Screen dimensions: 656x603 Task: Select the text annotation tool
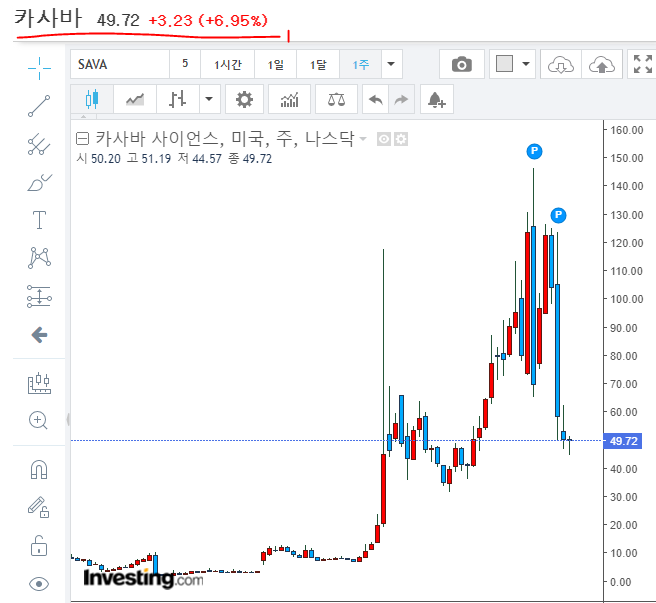point(39,220)
